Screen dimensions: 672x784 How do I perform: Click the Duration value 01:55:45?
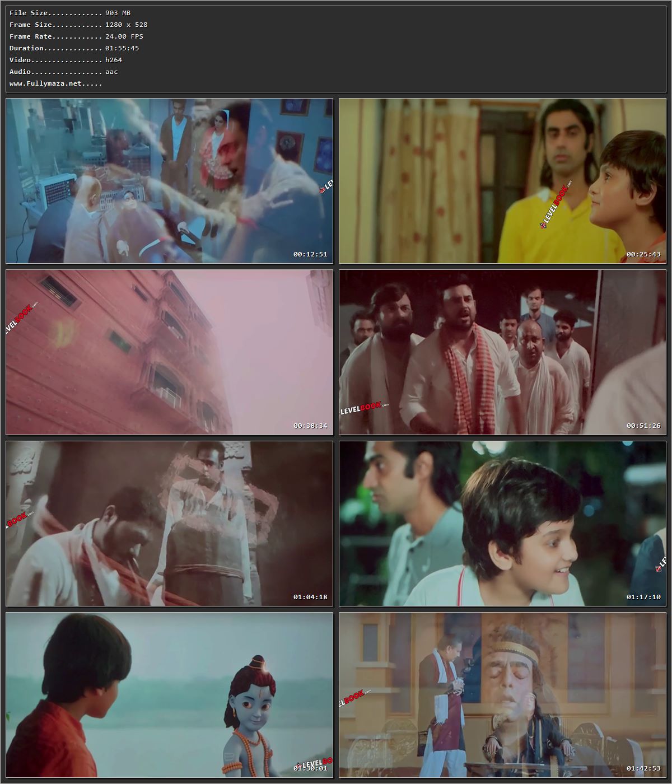(122, 48)
